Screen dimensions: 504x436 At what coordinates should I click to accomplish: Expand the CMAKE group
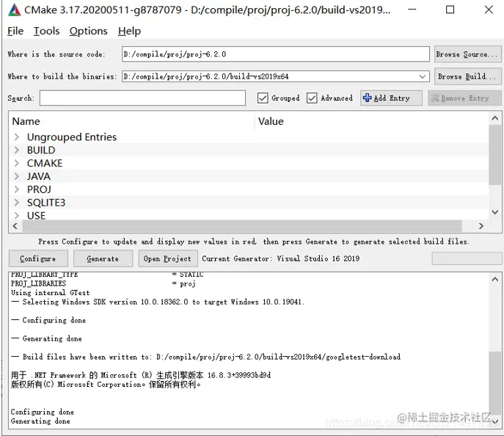pyautogui.click(x=17, y=164)
